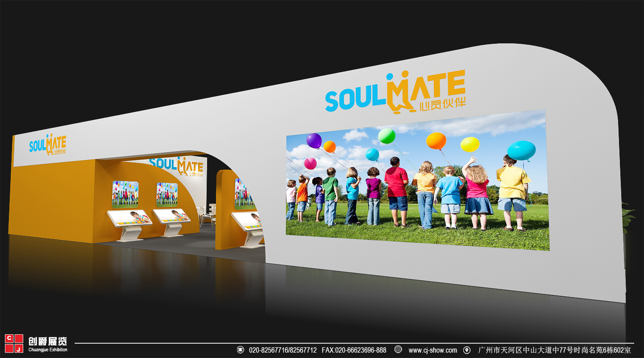Click the large turquoise balloon in the photo
This screenshot has height=358, width=644.
(521, 150)
